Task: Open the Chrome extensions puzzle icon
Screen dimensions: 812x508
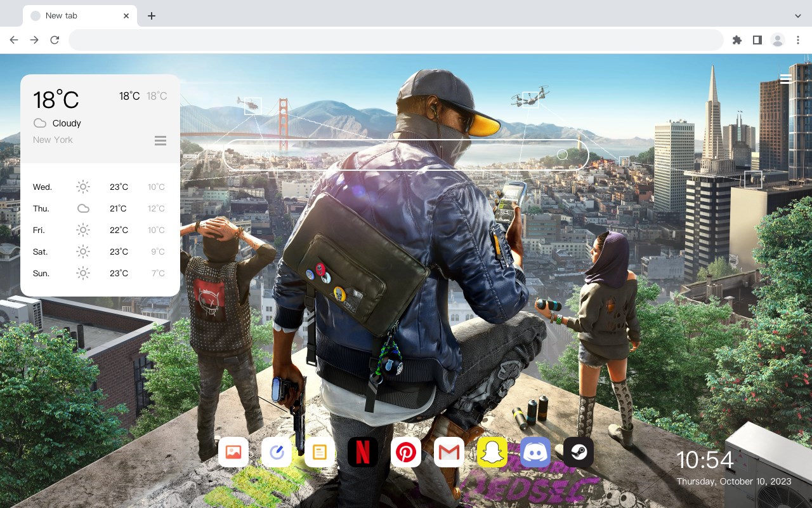Action: point(737,40)
